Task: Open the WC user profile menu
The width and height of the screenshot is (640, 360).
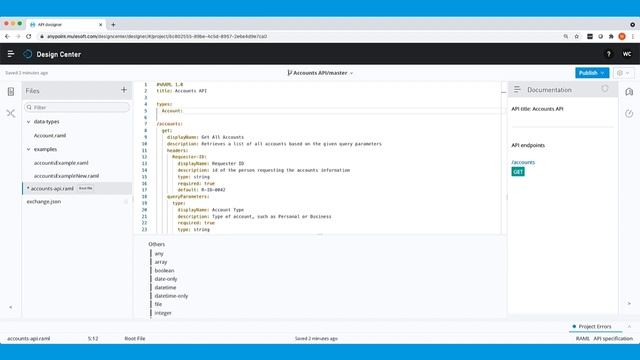Action: coord(627,54)
